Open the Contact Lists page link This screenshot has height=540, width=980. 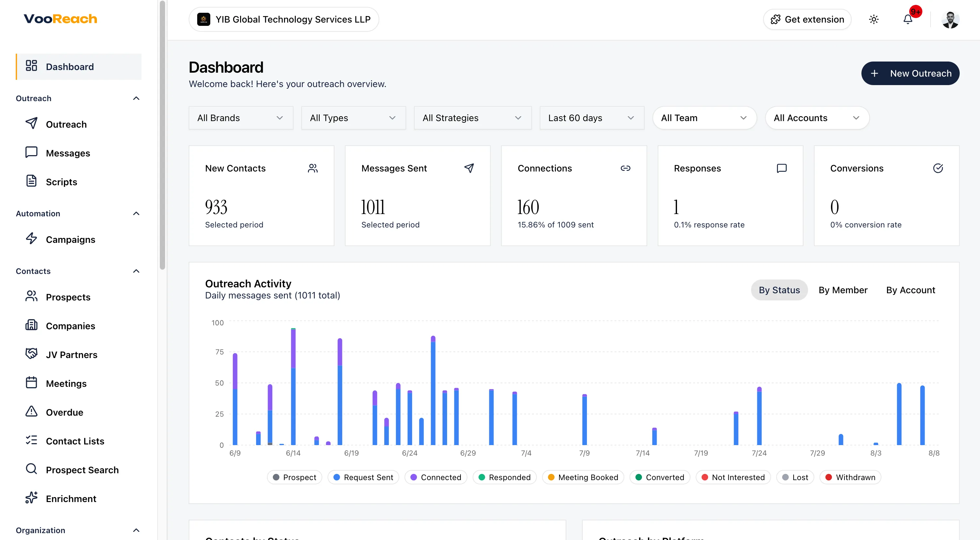point(79,441)
